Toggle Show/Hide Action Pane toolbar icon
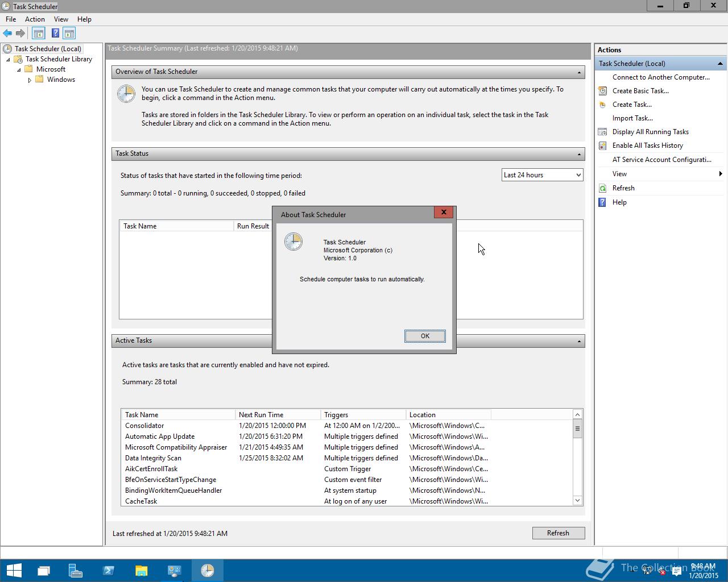Image resolution: width=728 pixels, height=582 pixels. (69, 34)
